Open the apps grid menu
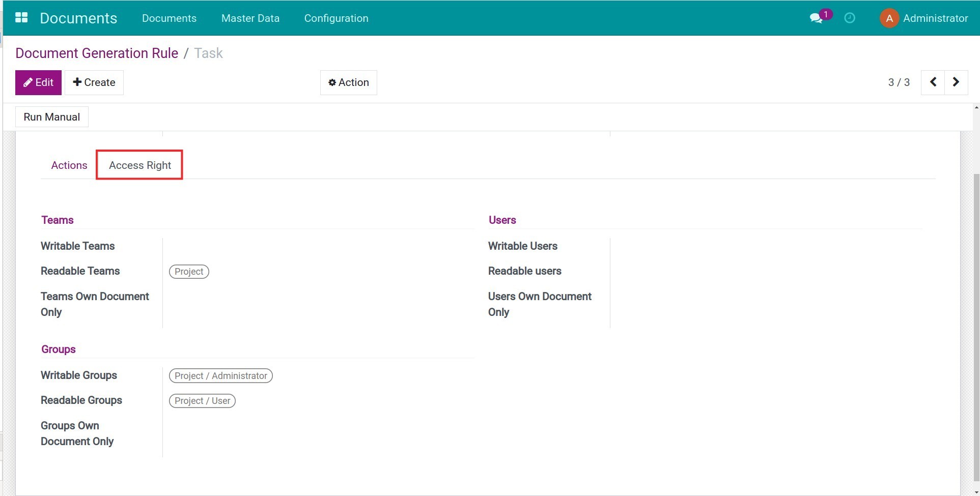This screenshot has width=980, height=496. (21, 18)
